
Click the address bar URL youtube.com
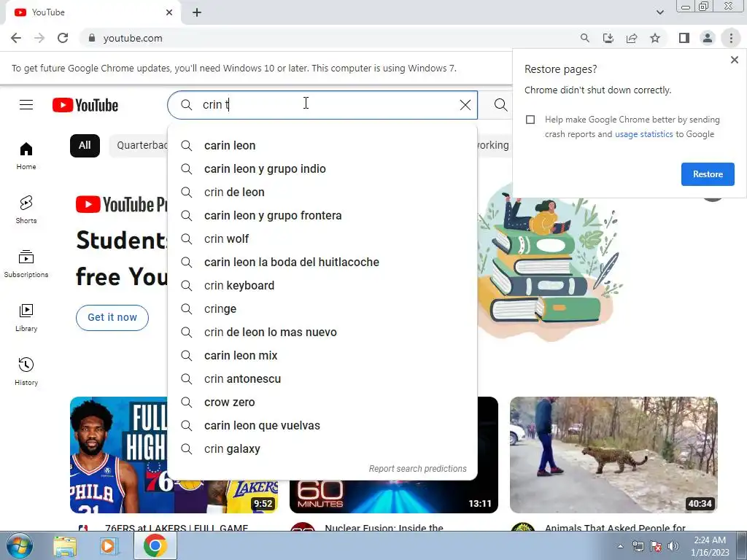133,38
